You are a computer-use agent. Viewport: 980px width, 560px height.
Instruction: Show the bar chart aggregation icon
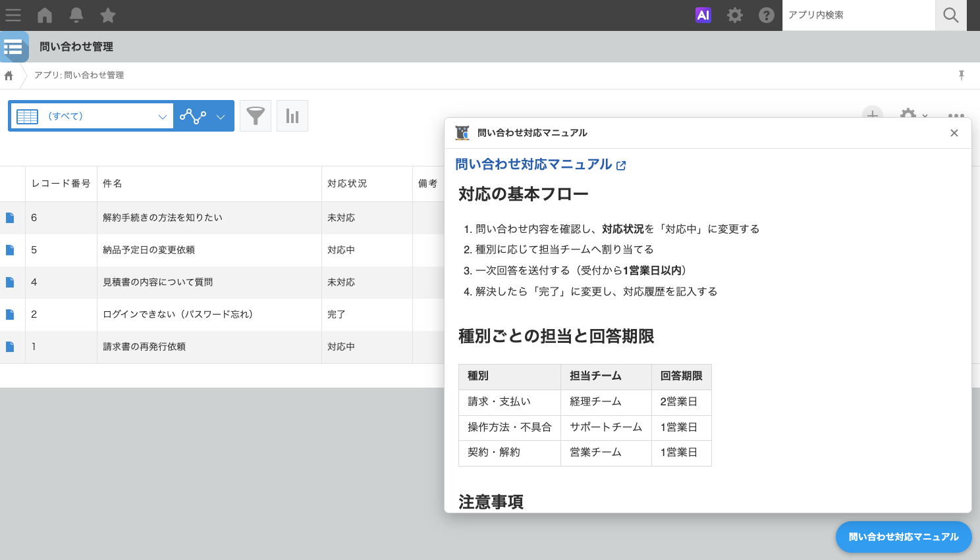[x=292, y=116]
